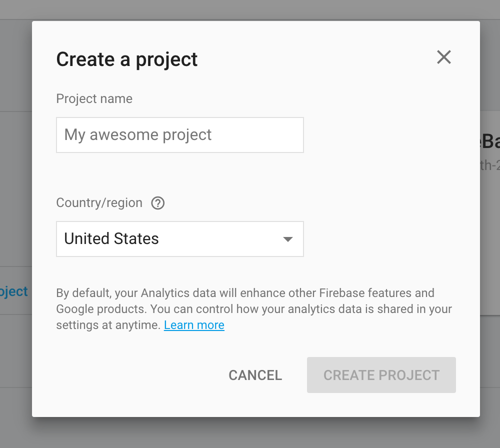500x448 pixels.
Task: Click the "Project name" field label
Action: tap(94, 98)
